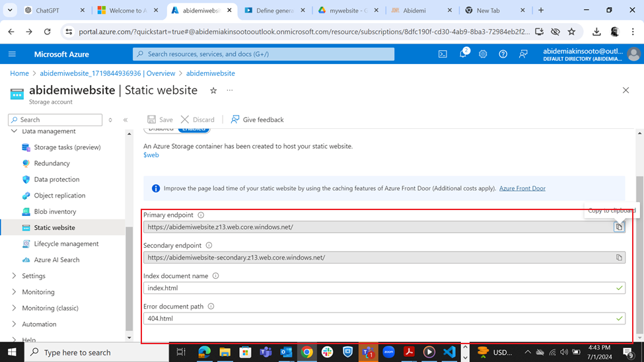The image size is (644, 362).
Task: Click sidebar menu Search box
Action: 55,120
